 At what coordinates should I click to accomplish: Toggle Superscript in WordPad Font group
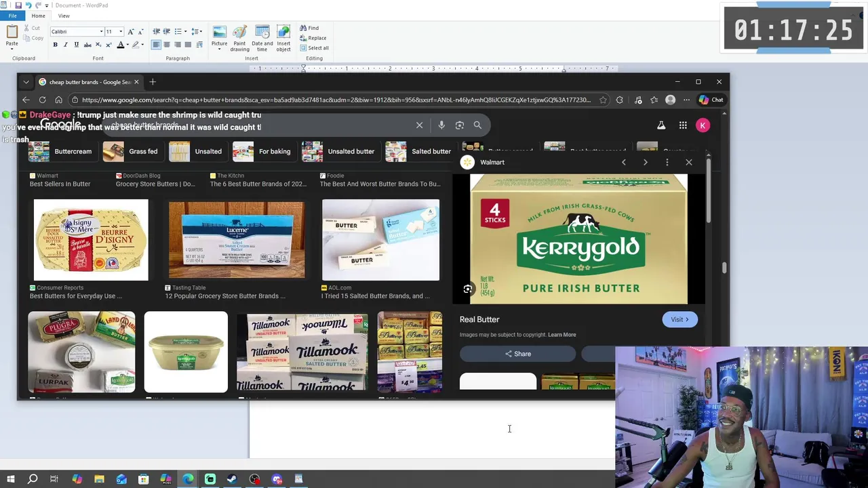(108, 45)
